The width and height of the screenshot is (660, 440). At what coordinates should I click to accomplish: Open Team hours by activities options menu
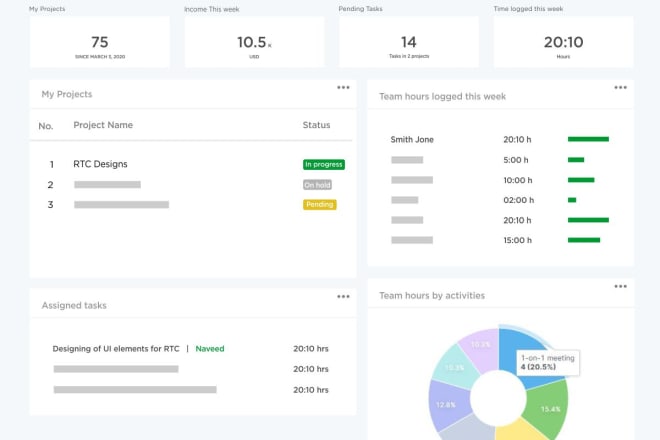tap(620, 286)
